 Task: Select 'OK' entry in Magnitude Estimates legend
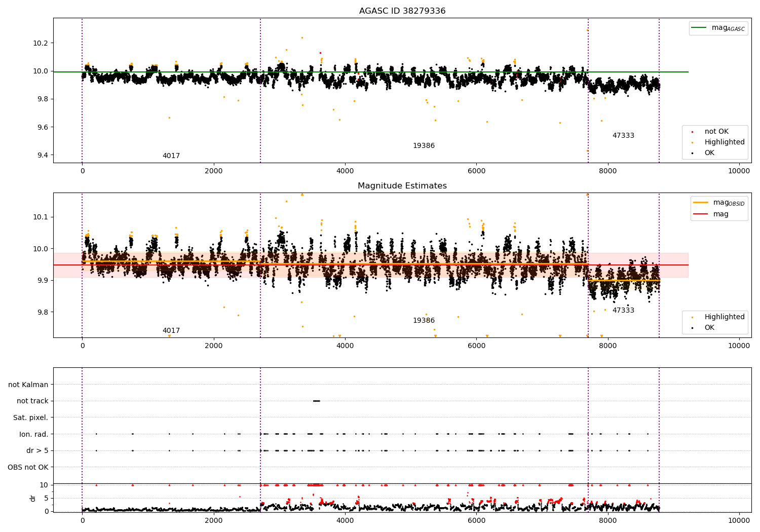[709, 327]
